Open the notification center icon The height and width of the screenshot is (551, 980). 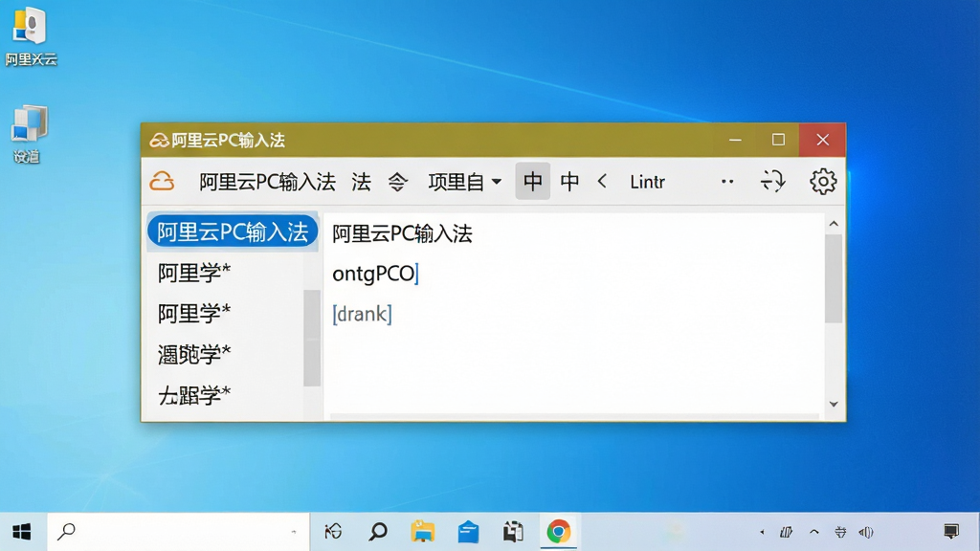point(951,532)
